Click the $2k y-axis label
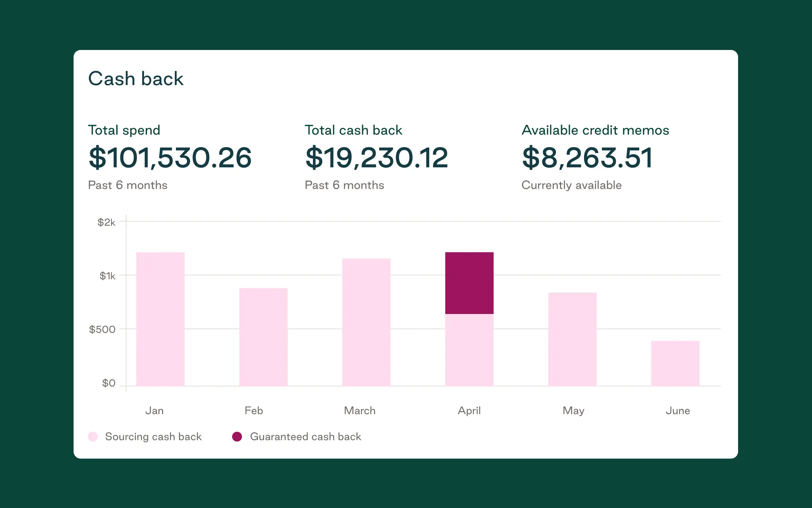 tap(106, 222)
